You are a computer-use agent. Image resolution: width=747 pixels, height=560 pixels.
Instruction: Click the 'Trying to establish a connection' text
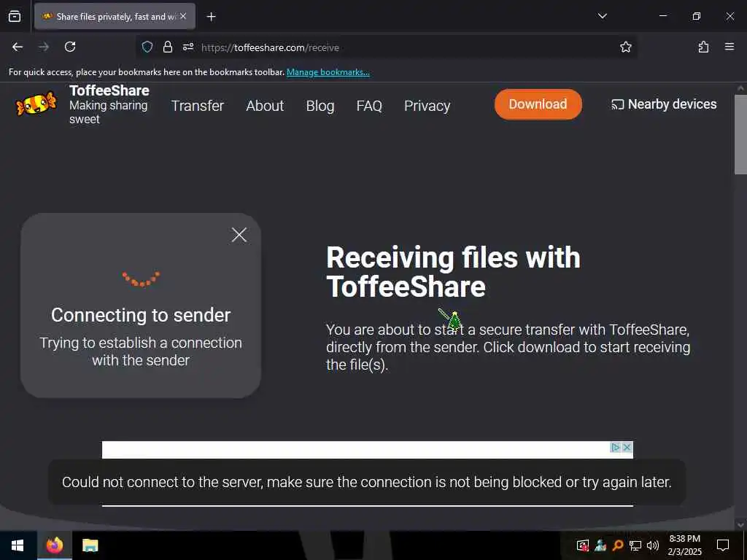(x=141, y=351)
